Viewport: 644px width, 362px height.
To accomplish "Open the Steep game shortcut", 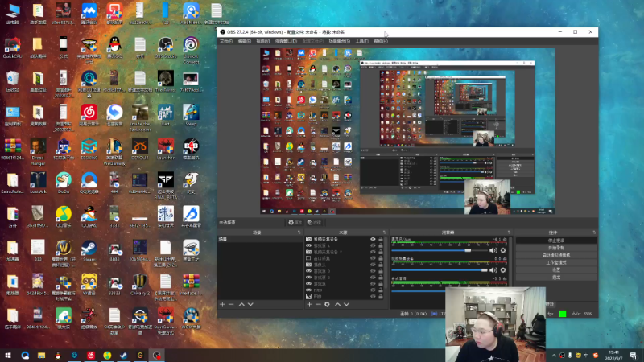I will point(191,116).
